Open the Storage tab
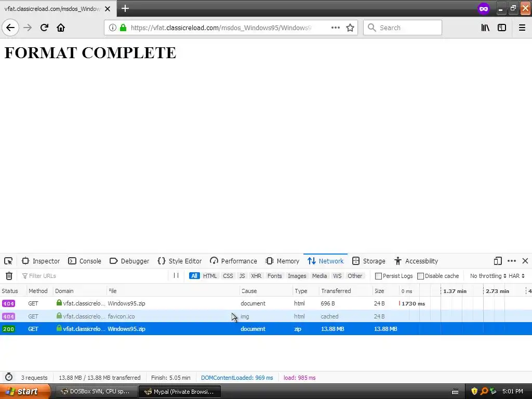This screenshot has height=399, width=532. (368, 261)
